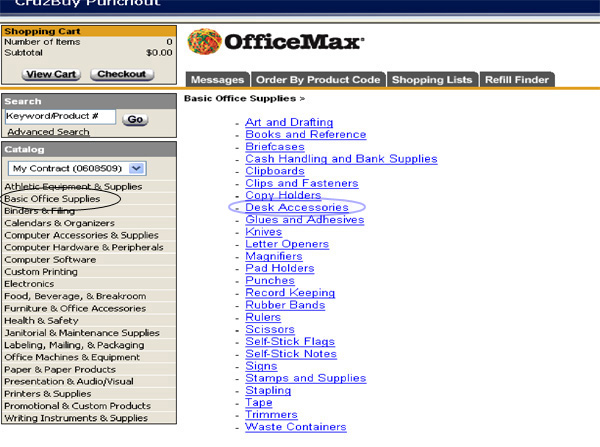Open the Letter Openers link

(x=287, y=244)
